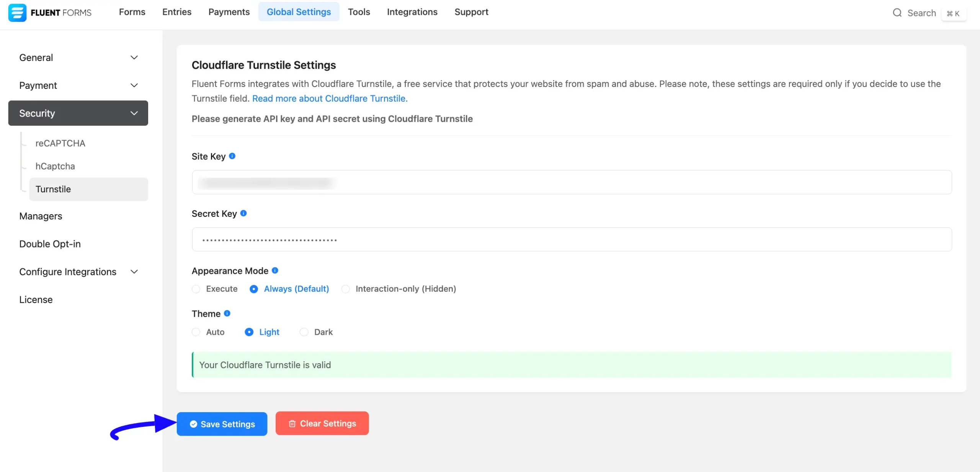The width and height of the screenshot is (980, 472).
Task: Open the Global Settings tab
Action: pos(299,12)
